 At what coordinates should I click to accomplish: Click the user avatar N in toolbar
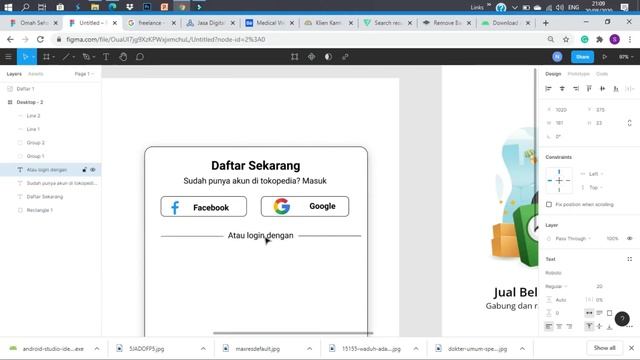557,57
